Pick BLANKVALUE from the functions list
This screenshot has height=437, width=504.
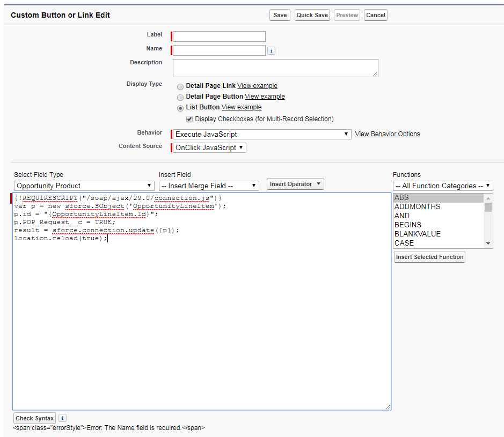tap(417, 234)
